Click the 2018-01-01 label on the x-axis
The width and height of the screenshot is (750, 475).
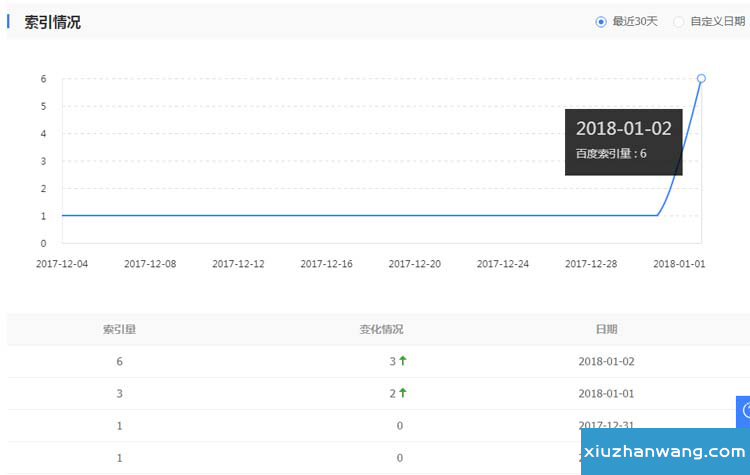tap(679, 264)
